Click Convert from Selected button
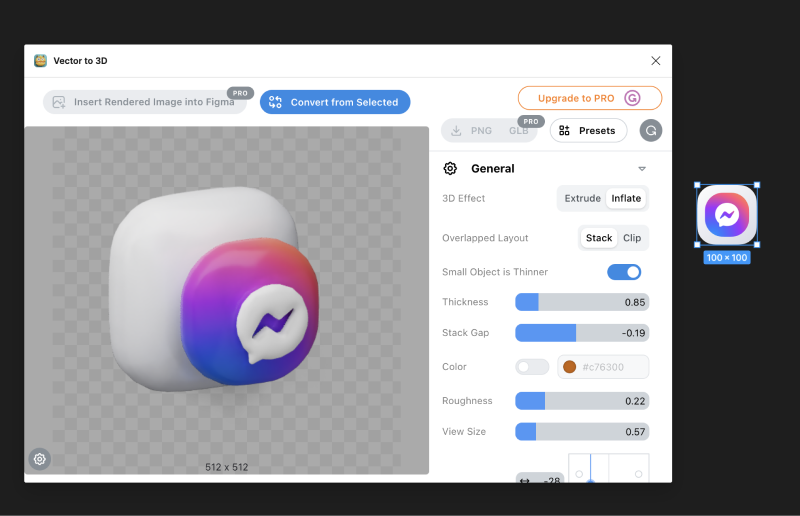The width and height of the screenshot is (800, 516). pos(335,102)
